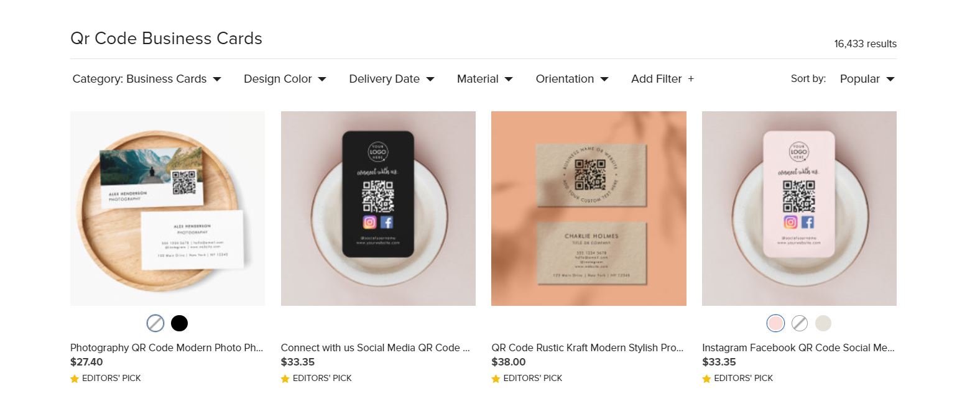Open the QR Code Rustic Kraft product title
The image size is (980, 414).
tap(587, 348)
